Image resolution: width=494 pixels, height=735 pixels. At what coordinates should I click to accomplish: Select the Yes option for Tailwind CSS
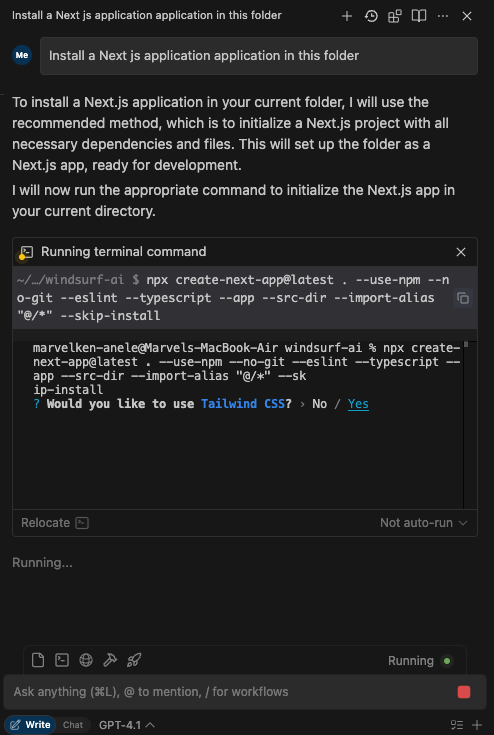tap(358, 404)
